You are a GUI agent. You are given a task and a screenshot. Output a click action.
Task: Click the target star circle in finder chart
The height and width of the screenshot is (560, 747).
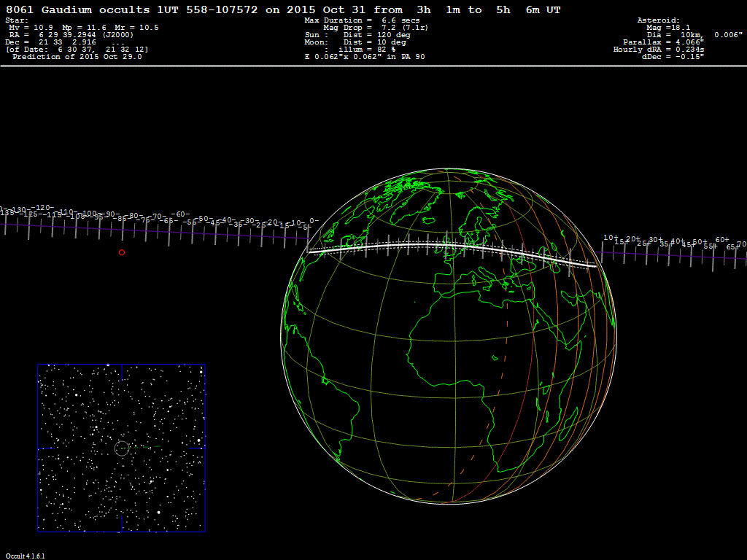[122, 448]
